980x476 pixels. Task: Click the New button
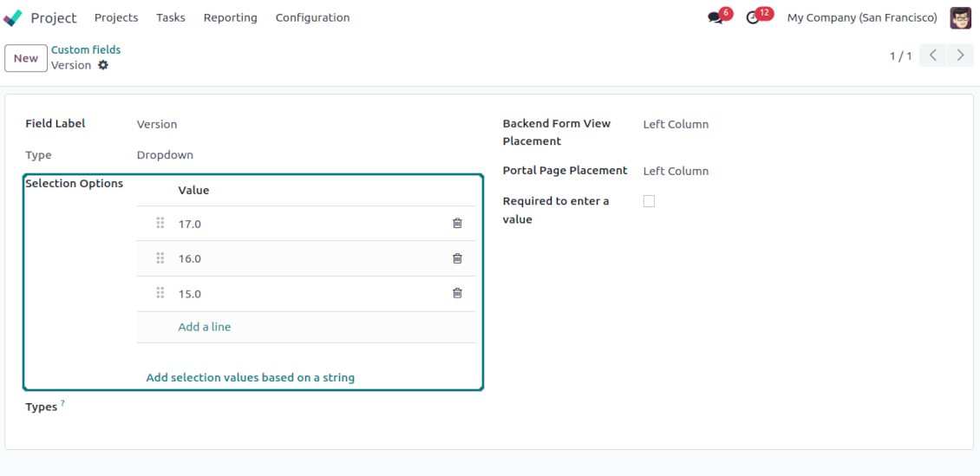click(26, 58)
